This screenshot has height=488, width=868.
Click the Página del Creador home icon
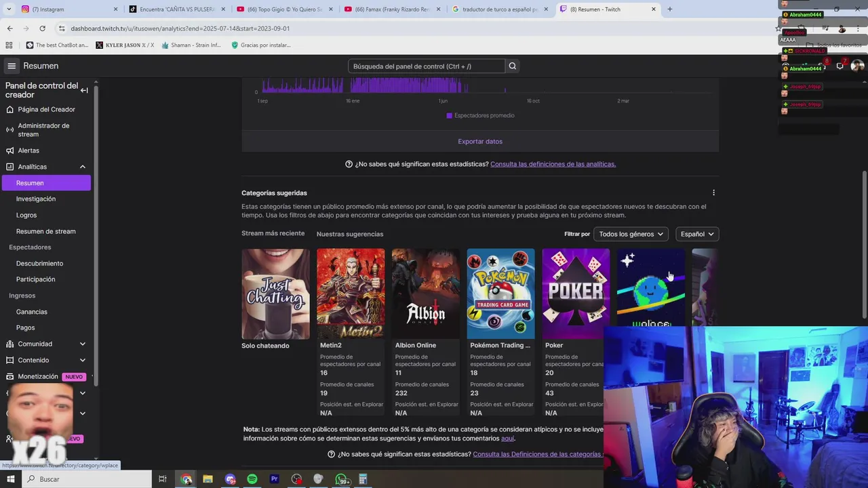(9, 109)
